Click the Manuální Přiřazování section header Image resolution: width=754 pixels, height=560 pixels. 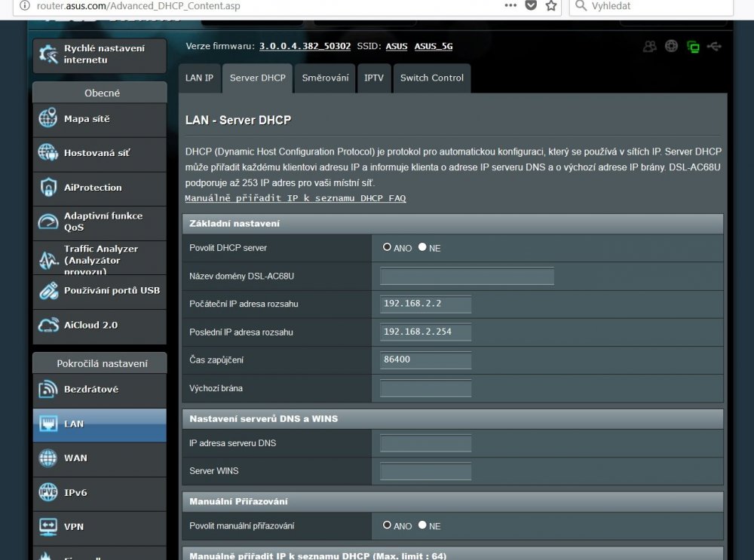[x=452, y=501]
